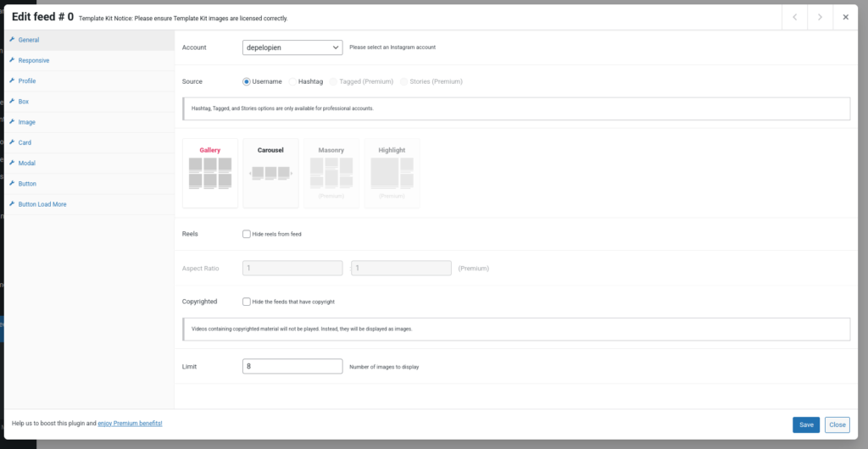Open the Account dropdown showing depelopien
The width and height of the screenshot is (868, 449).
(x=292, y=47)
